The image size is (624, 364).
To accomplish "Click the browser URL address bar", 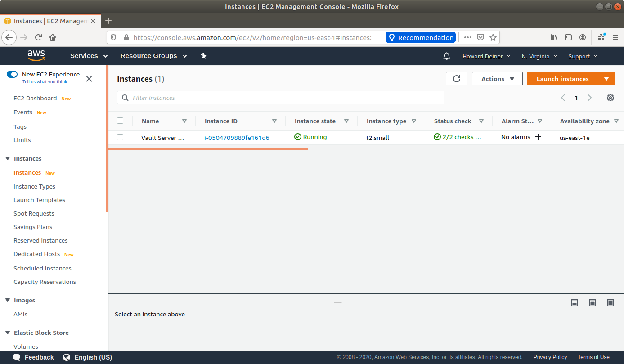I will tap(252, 38).
